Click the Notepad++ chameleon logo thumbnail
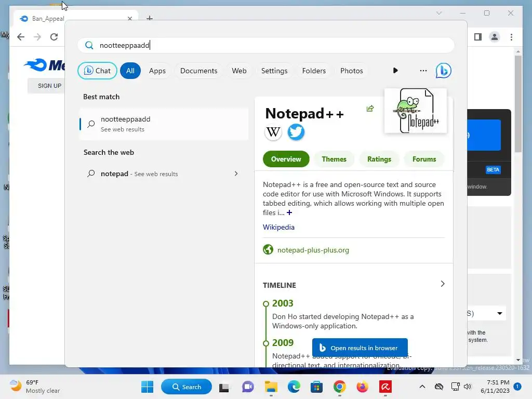 pyautogui.click(x=416, y=111)
